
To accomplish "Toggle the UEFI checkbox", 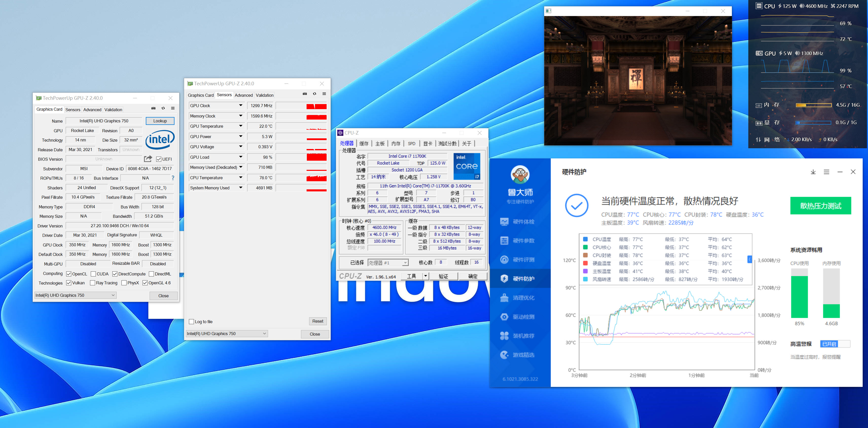I will click(159, 159).
